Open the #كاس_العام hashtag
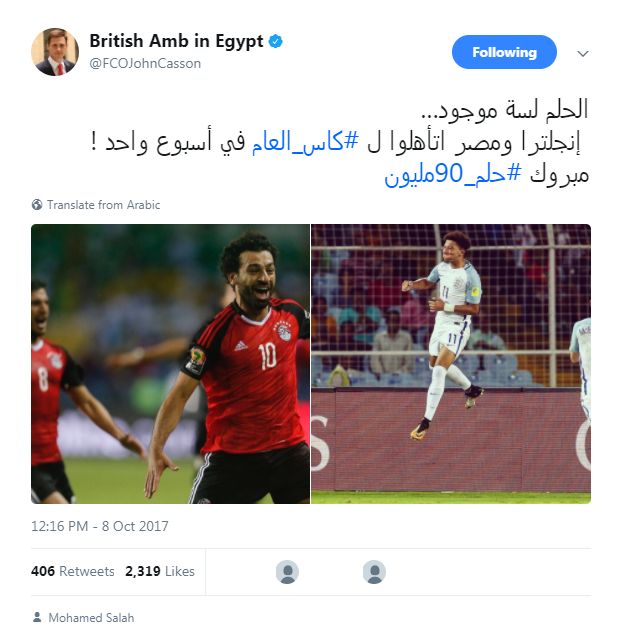The image size is (629, 631). [x=305, y=142]
